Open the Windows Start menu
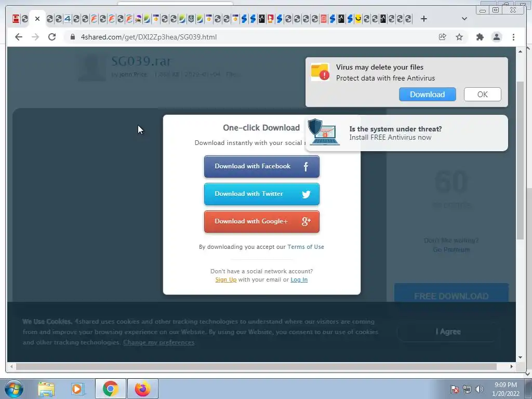 click(14, 389)
